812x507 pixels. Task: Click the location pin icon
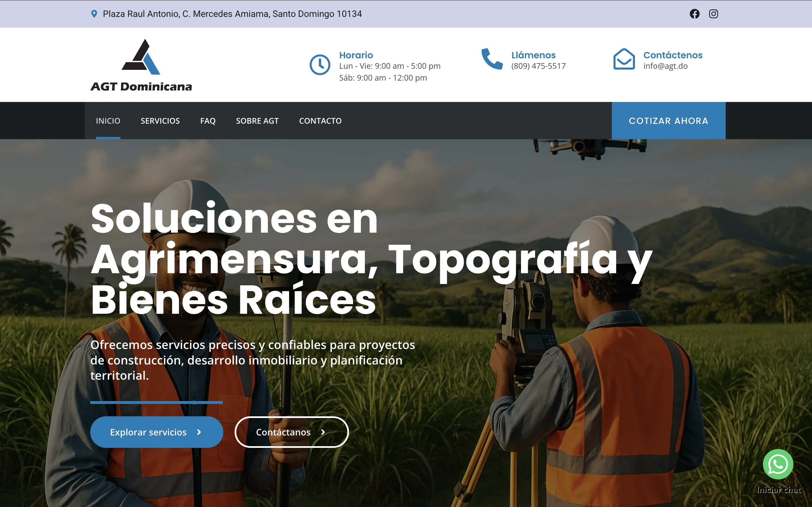pyautogui.click(x=94, y=14)
